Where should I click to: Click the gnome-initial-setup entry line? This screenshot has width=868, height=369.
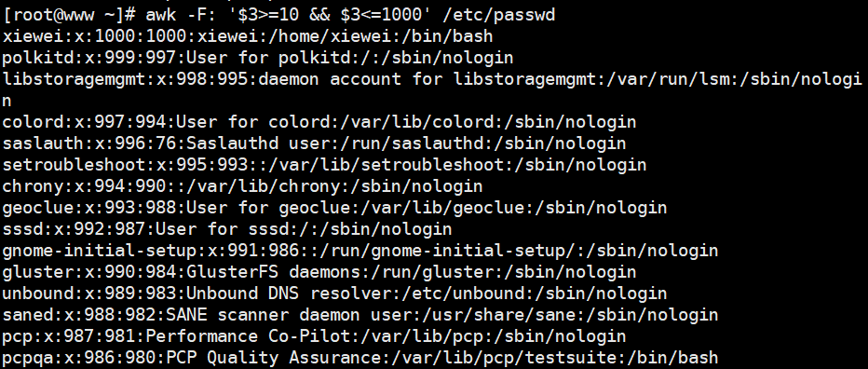tap(360, 251)
